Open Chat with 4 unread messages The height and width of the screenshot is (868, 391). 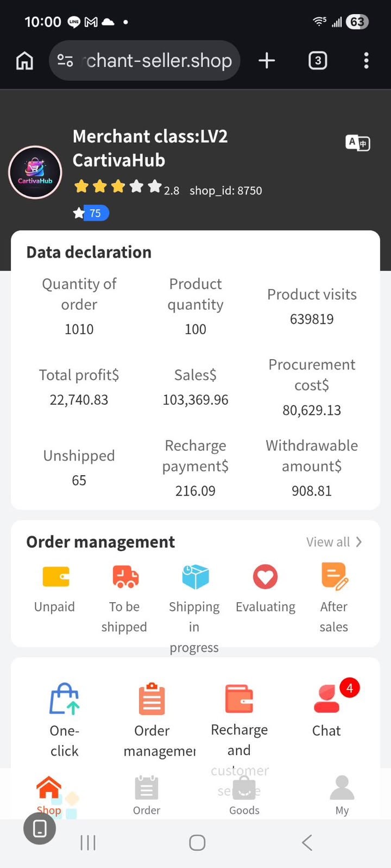coord(327,699)
